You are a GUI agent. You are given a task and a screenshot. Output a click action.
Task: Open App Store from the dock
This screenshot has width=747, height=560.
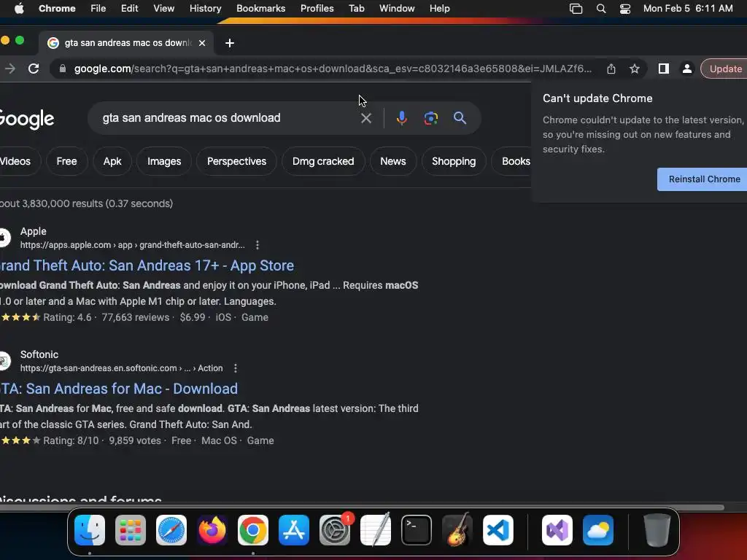click(294, 530)
